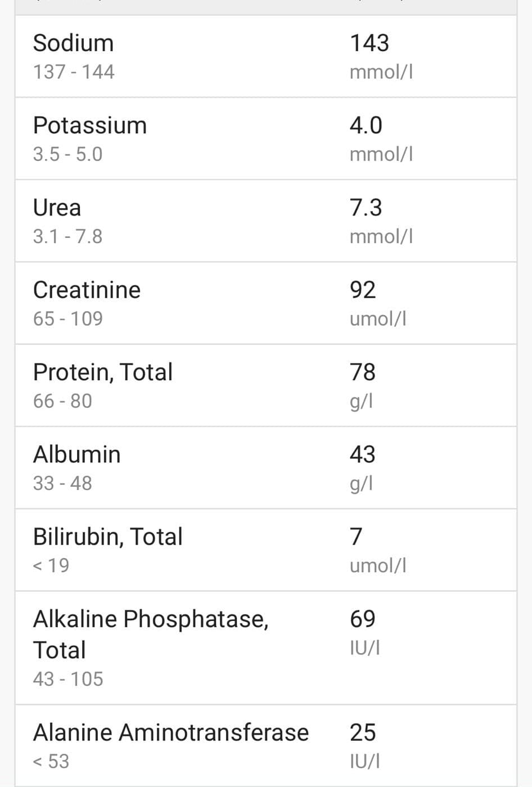Select the Protein, Total row
This screenshot has width=532, height=787.
(265, 385)
